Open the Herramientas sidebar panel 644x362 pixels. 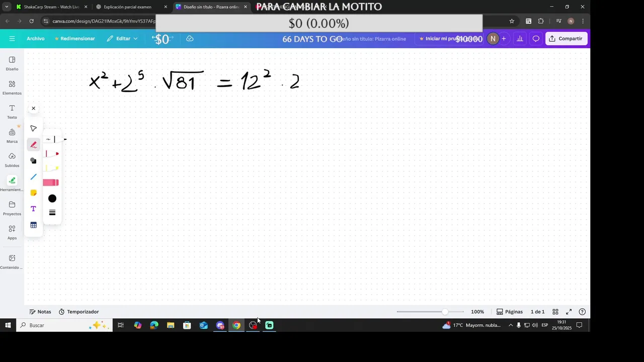(12, 184)
